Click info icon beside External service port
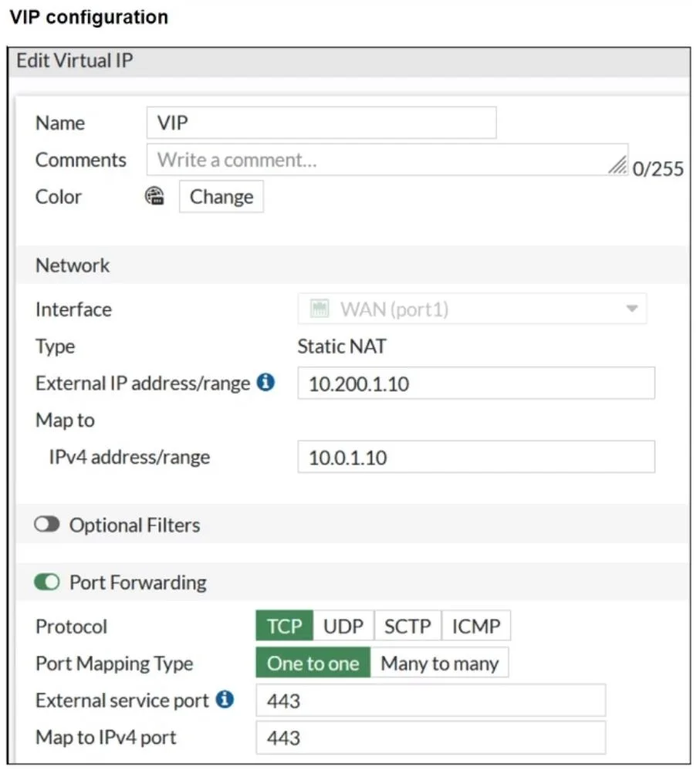 click(x=225, y=699)
